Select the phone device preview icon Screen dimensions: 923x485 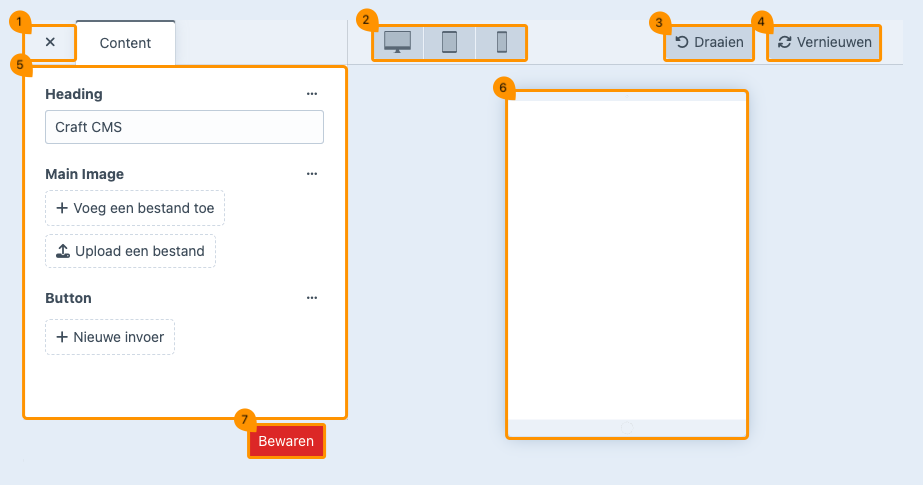coord(501,42)
